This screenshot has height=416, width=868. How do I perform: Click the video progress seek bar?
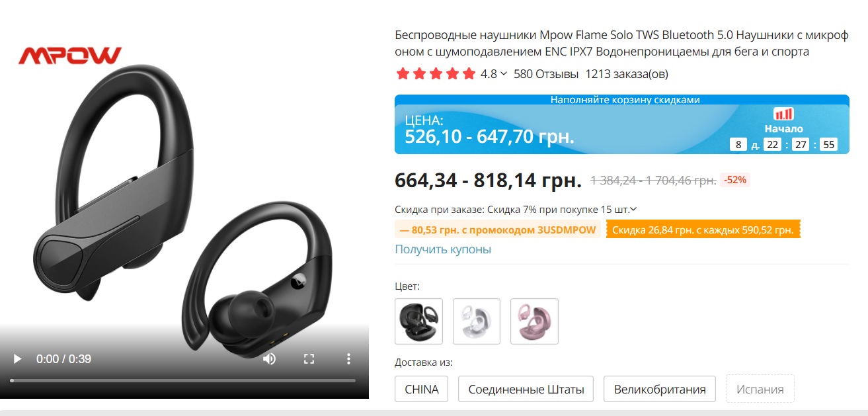pyautogui.click(x=183, y=380)
